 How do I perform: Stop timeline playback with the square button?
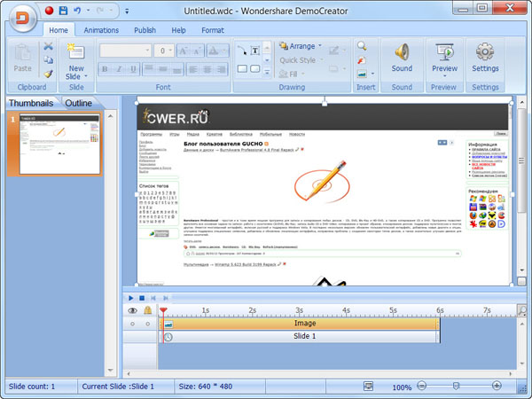pyautogui.click(x=143, y=298)
